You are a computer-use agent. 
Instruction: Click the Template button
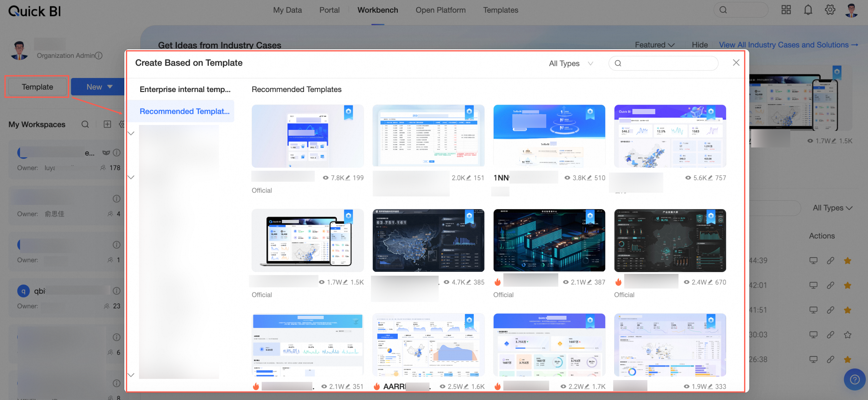click(x=38, y=86)
